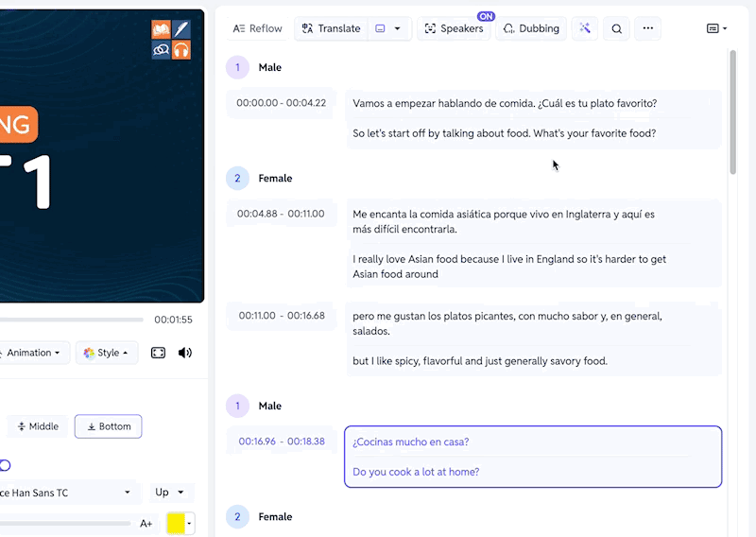
Task: Click speaker badge 2 next to first Female
Action: pos(237,178)
